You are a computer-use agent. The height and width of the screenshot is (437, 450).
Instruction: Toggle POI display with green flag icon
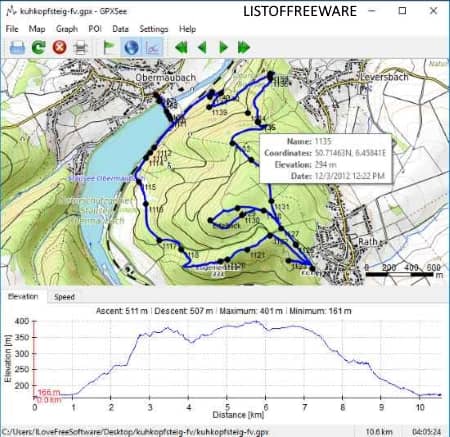coord(109,47)
